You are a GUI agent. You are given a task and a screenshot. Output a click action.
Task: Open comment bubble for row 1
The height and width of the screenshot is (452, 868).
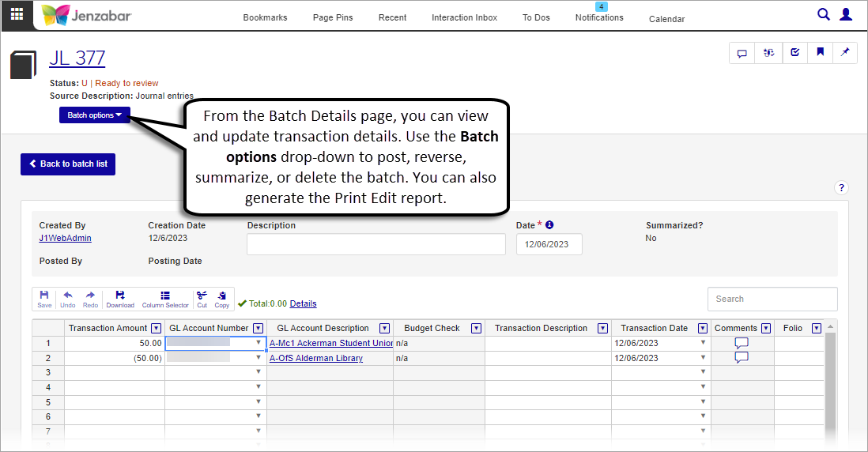[742, 343]
